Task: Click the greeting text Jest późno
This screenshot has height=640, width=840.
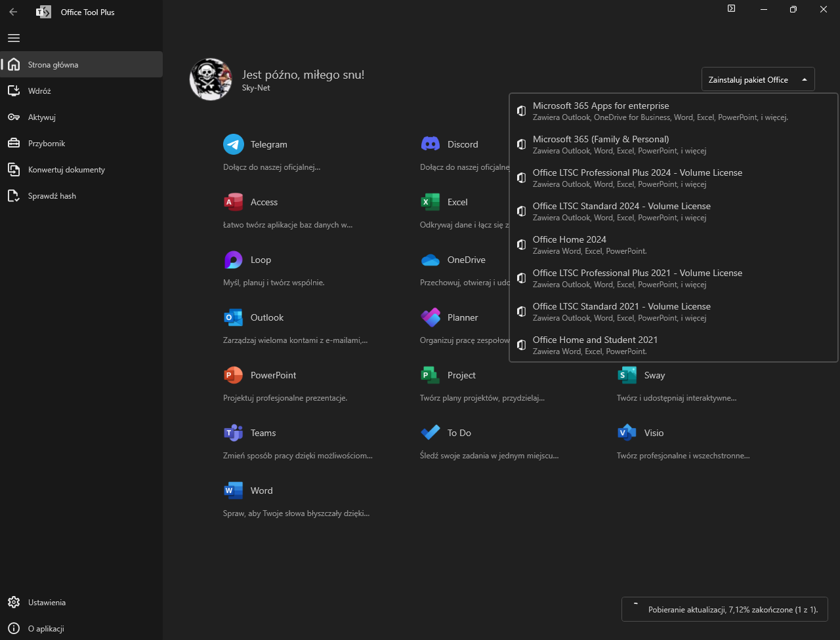Action: tap(303, 75)
